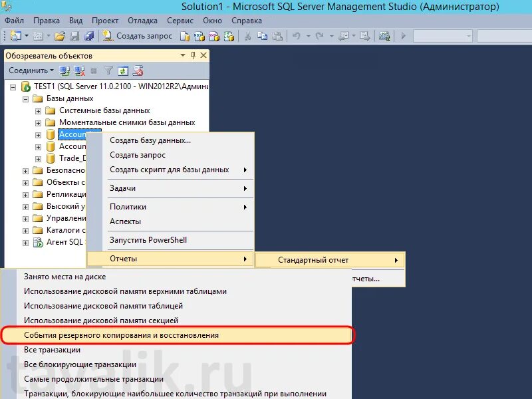This screenshot has width=532, height=399.
Task: Open the Соединить dropdown
Action: tap(31, 70)
